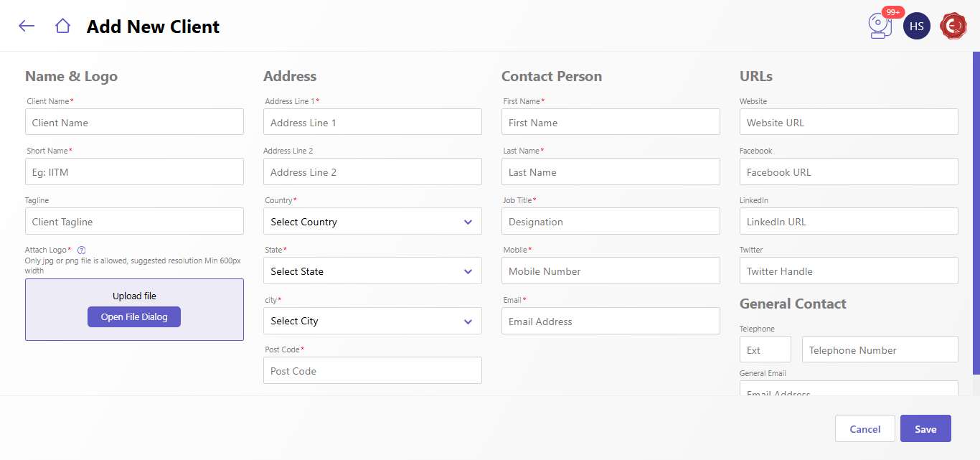Open the Select City dropdown

coord(372,321)
